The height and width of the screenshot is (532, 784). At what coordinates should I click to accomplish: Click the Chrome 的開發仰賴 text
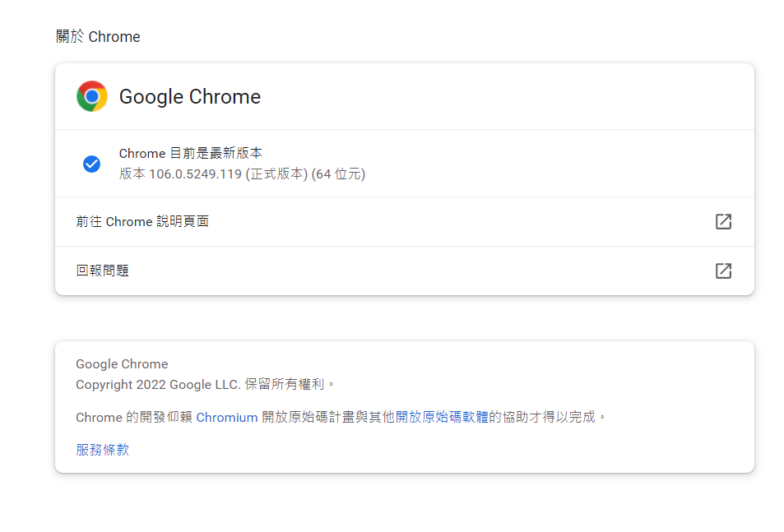click(x=134, y=417)
